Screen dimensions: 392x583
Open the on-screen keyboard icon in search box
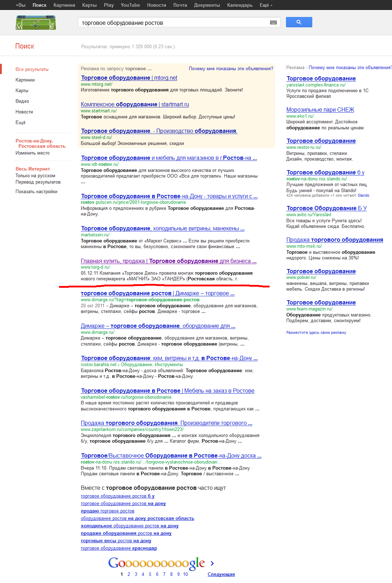coord(273,22)
